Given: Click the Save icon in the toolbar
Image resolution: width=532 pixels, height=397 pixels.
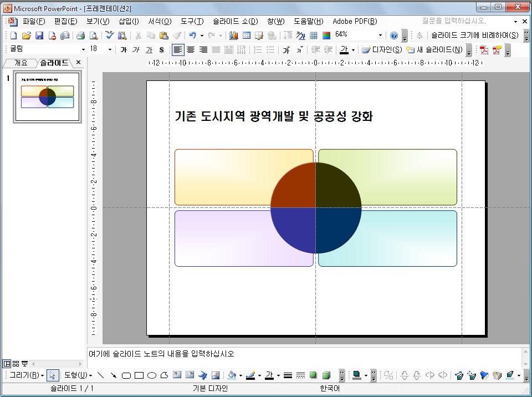Looking at the screenshot, I should tap(39, 35).
